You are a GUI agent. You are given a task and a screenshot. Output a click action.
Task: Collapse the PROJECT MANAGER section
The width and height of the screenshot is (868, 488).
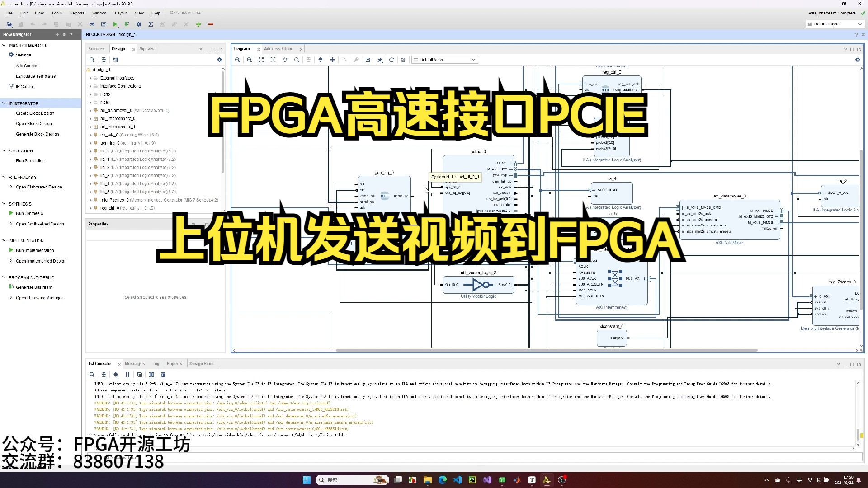(x=4, y=46)
